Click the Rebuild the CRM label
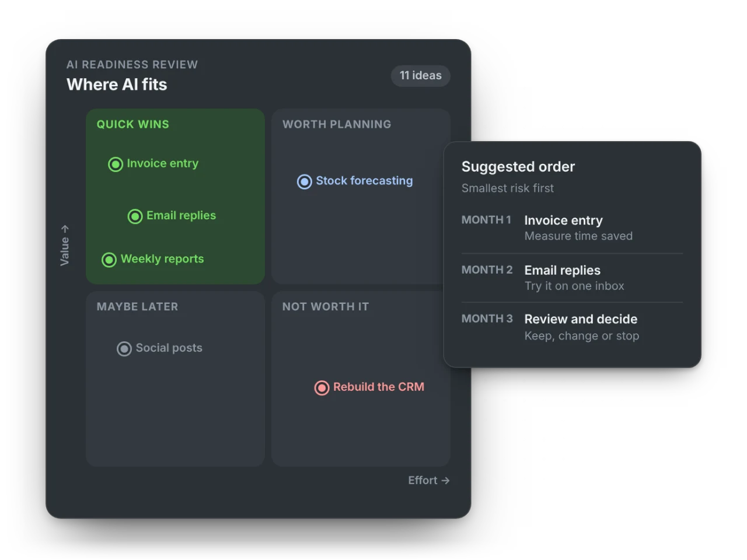747x560 pixels. 379,387
